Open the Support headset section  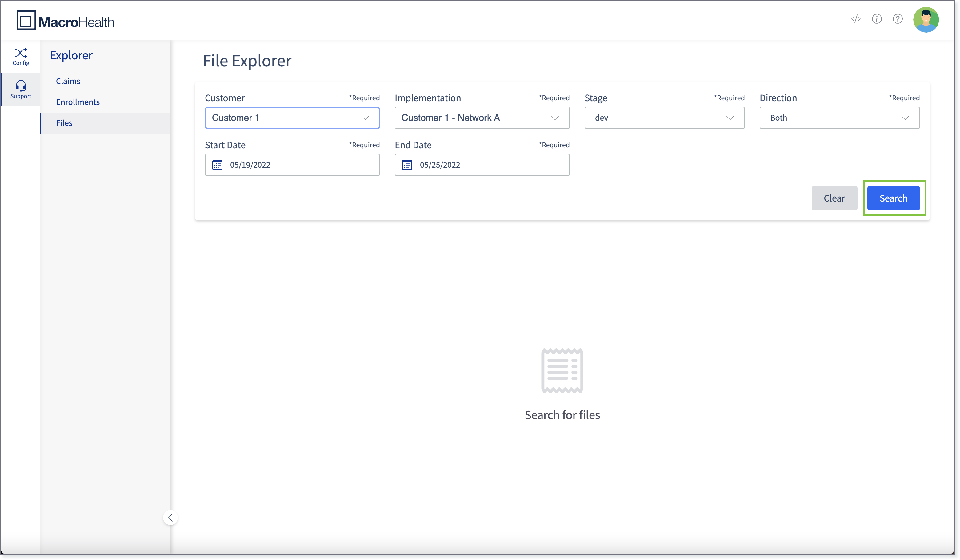[x=21, y=90]
